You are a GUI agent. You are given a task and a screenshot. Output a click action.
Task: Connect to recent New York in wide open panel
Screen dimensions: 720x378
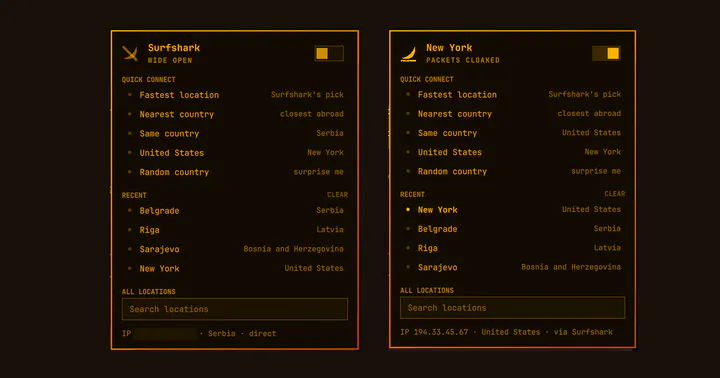pyautogui.click(x=235, y=269)
